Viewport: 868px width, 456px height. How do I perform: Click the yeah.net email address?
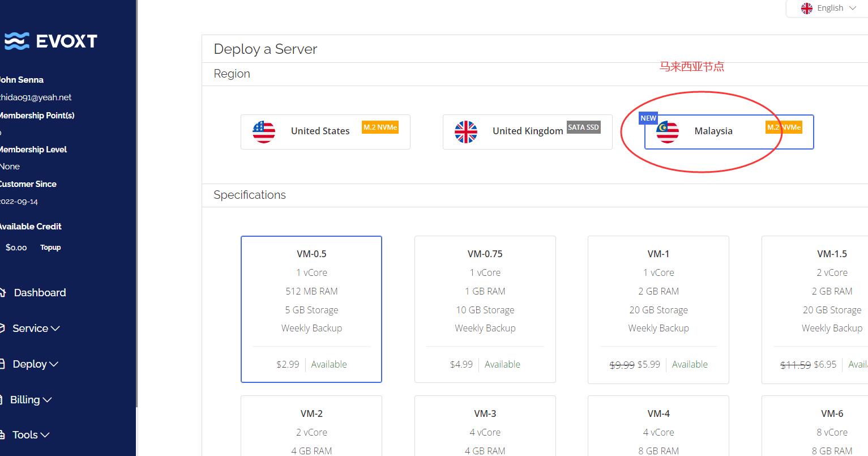[x=36, y=97]
